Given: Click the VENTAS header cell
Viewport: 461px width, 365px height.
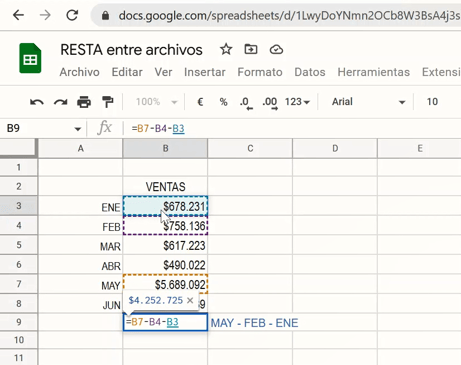Looking at the screenshot, I should click(165, 186).
